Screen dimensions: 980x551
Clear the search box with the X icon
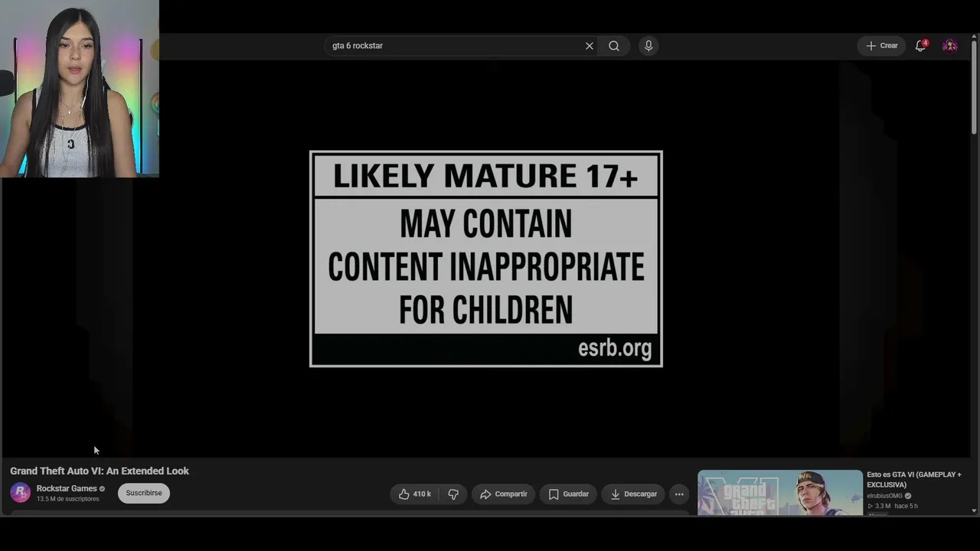pos(590,46)
